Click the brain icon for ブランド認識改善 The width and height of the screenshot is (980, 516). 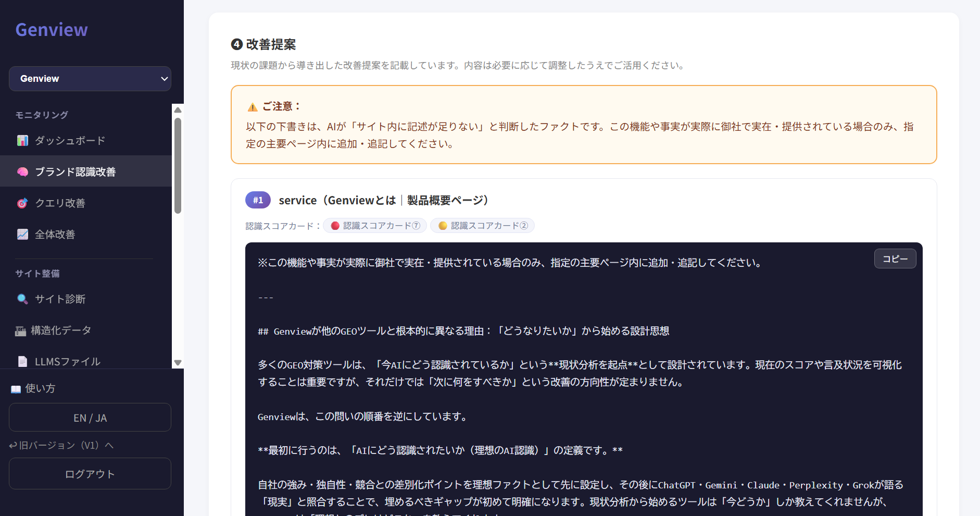22,172
